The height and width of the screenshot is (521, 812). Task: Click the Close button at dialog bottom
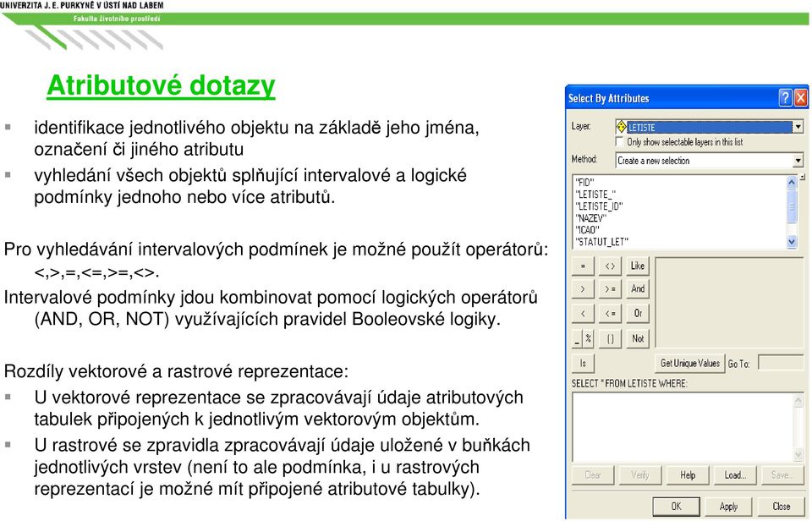tap(781, 506)
